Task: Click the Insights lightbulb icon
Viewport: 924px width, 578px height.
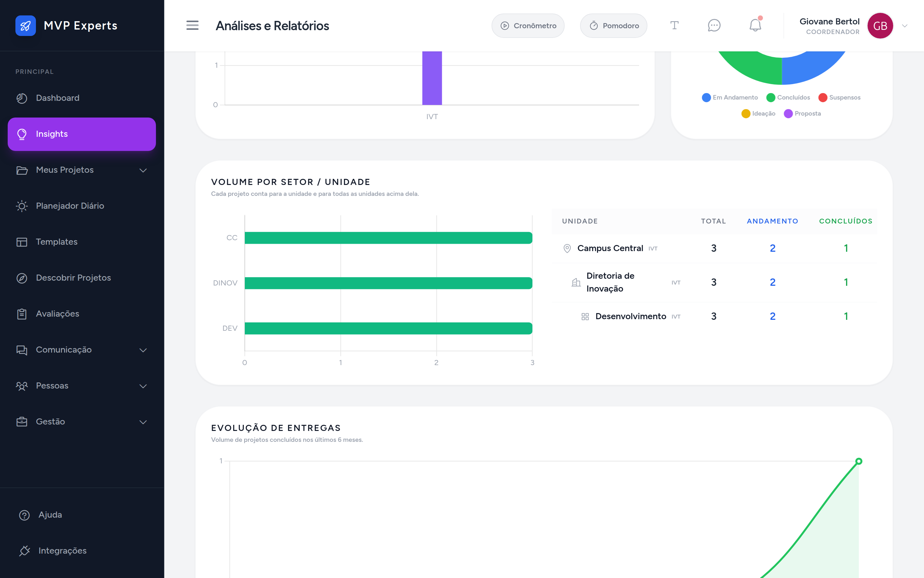Action: coord(22,134)
